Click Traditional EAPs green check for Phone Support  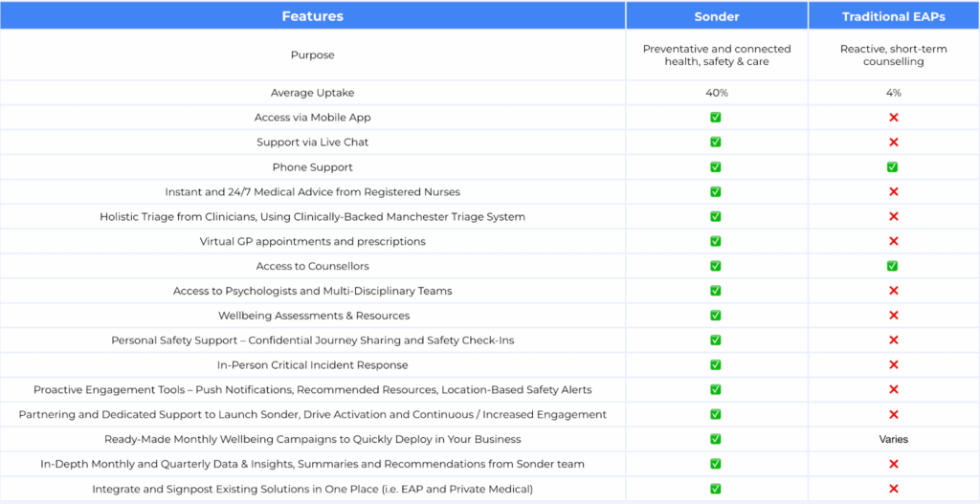click(x=893, y=167)
